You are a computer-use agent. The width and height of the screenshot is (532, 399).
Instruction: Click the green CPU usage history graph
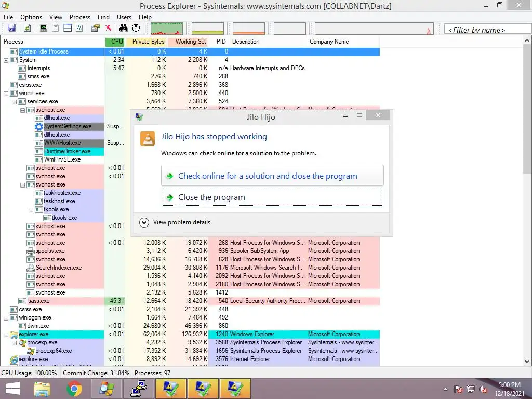pos(167,29)
